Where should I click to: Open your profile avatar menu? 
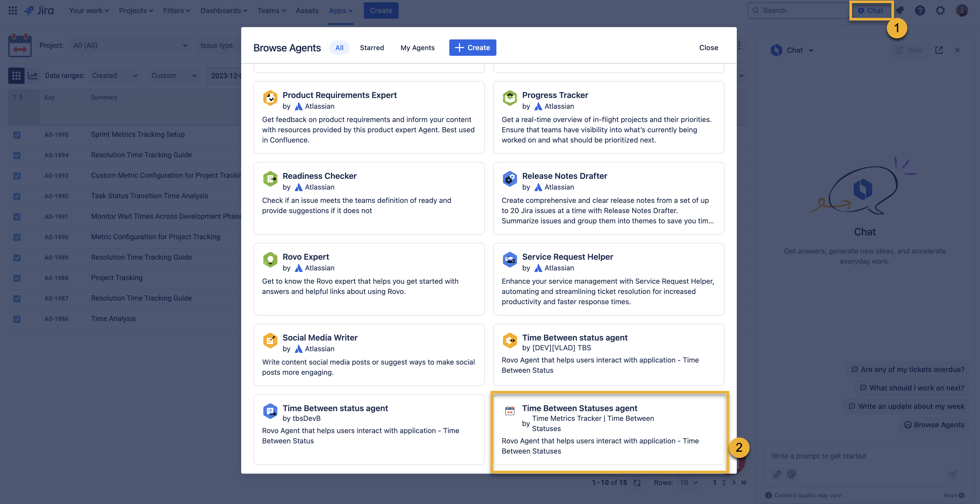(x=962, y=10)
